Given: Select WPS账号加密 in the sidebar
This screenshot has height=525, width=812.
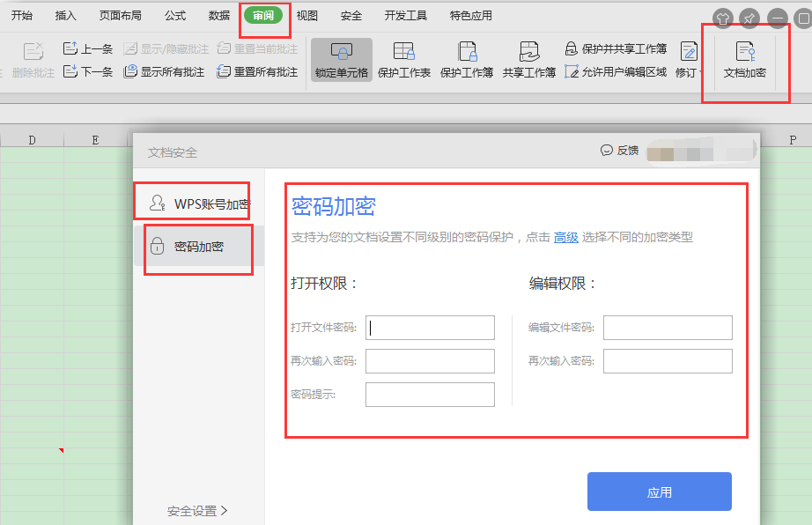Looking at the screenshot, I should [x=200, y=204].
